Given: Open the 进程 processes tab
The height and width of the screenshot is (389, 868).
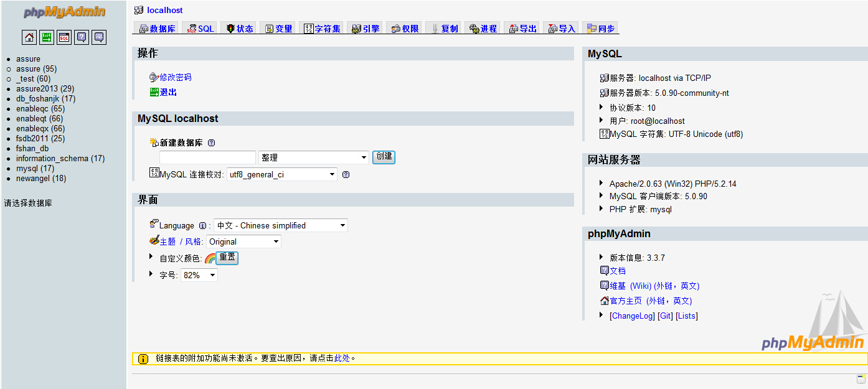Looking at the screenshot, I should (483, 29).
